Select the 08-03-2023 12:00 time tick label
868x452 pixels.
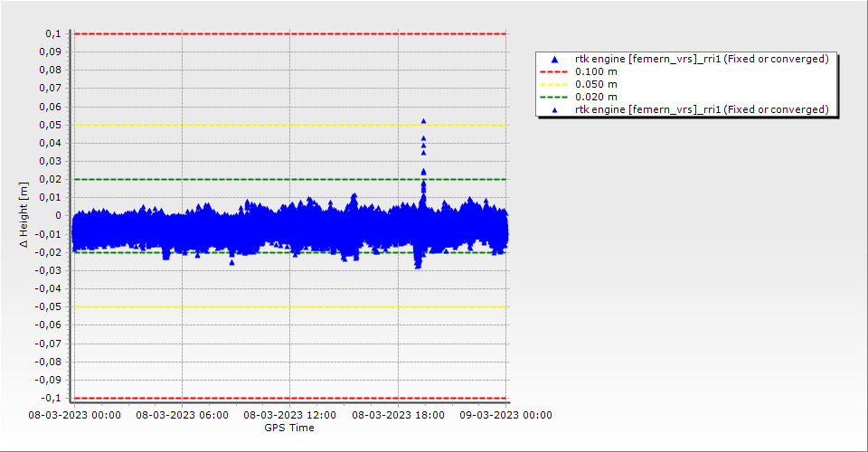(290, 416)
